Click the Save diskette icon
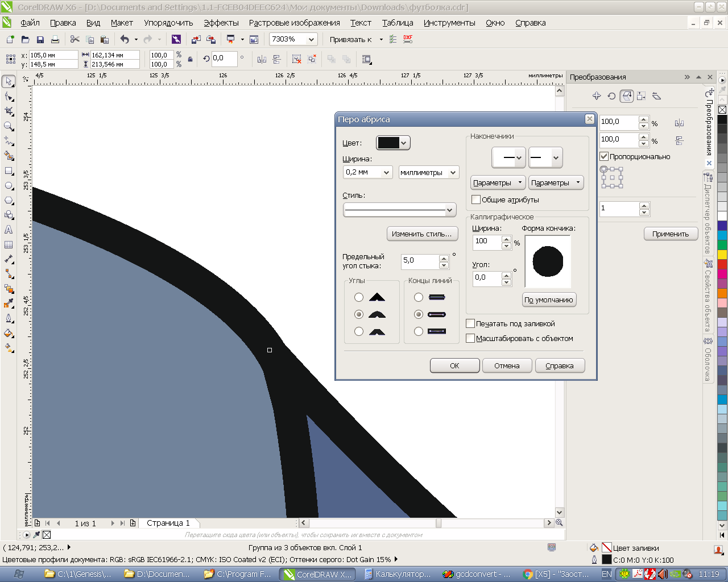Image resolution: width=728 pixels, height=582 pixels. coord(40,39)
